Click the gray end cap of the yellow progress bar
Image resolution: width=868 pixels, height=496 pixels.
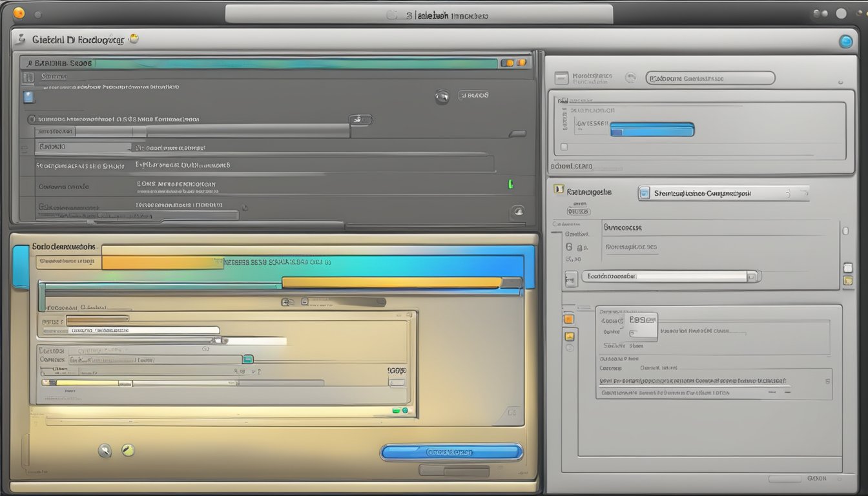point(512,283)
